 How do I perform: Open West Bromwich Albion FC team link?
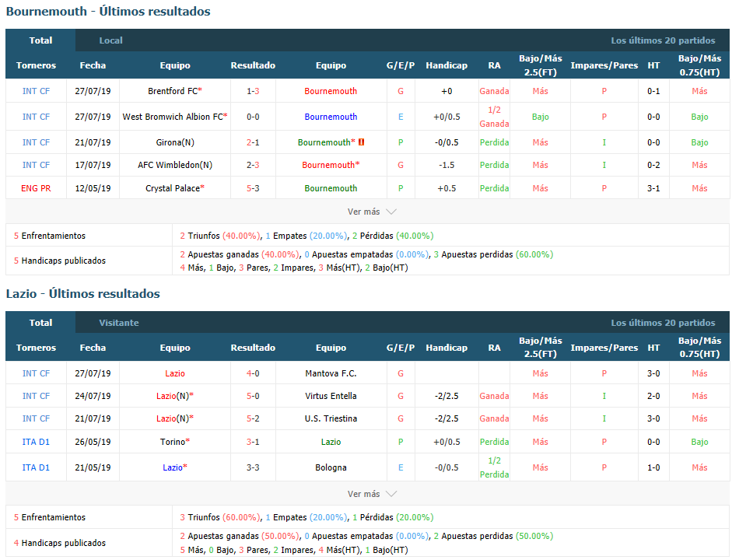174,117
